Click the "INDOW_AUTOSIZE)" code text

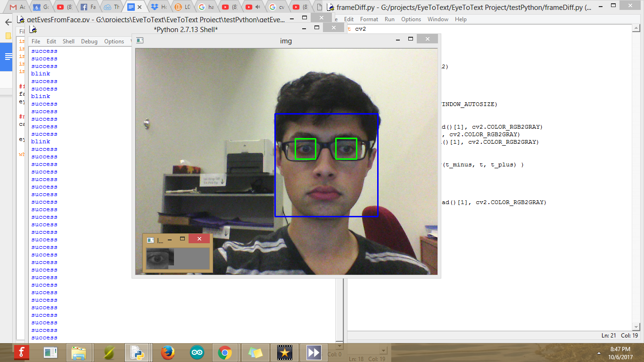(468, 104)
